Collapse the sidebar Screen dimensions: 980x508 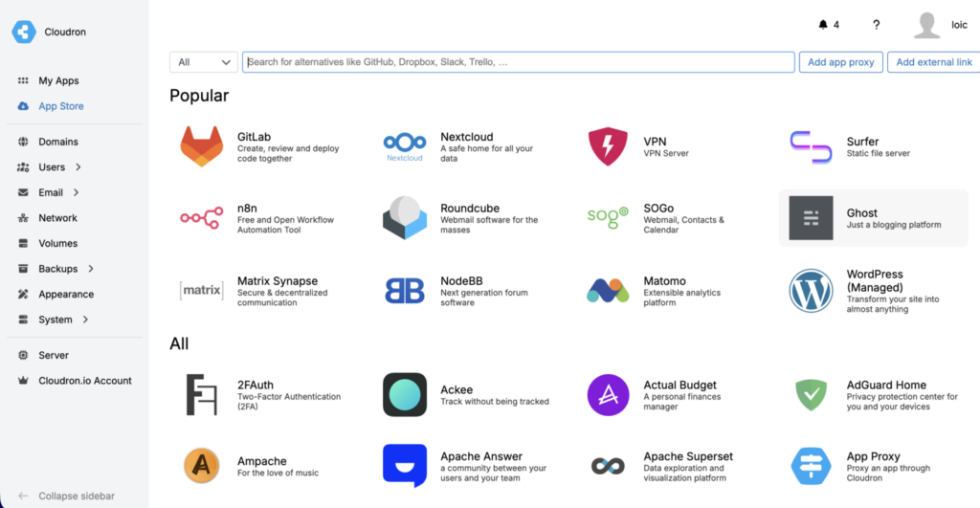pyautogui.click(x=66, y=496)
